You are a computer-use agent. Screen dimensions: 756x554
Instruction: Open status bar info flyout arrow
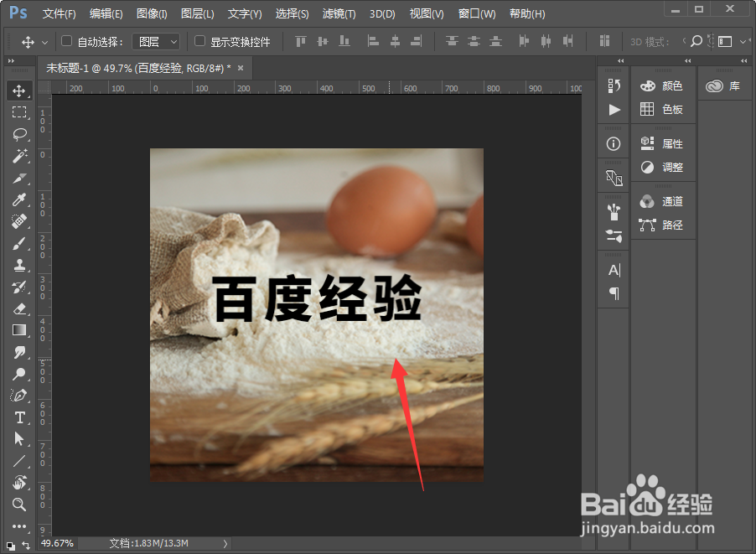click(225, 543)
